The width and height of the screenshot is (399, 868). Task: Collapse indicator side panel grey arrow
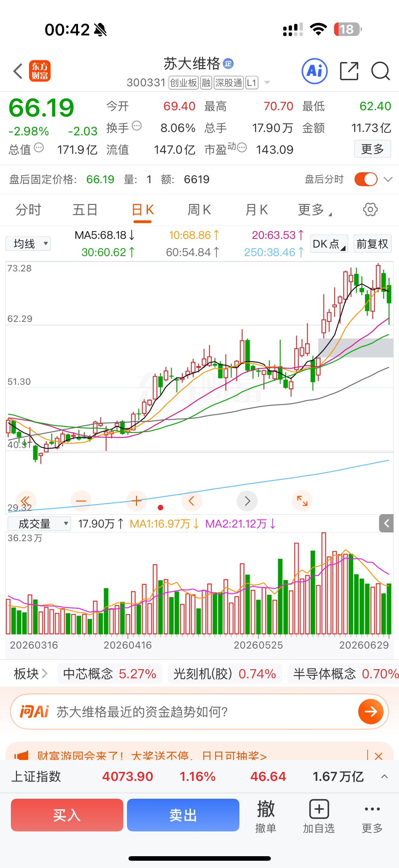tap(386, 523)
